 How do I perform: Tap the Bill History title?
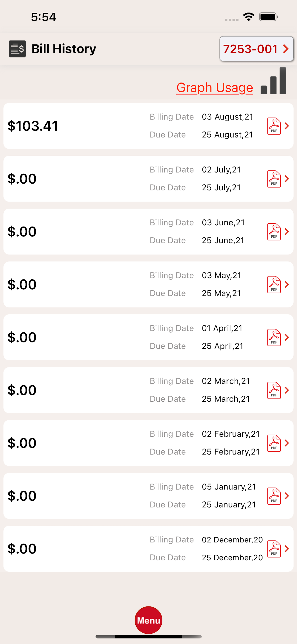pos(64,49)
